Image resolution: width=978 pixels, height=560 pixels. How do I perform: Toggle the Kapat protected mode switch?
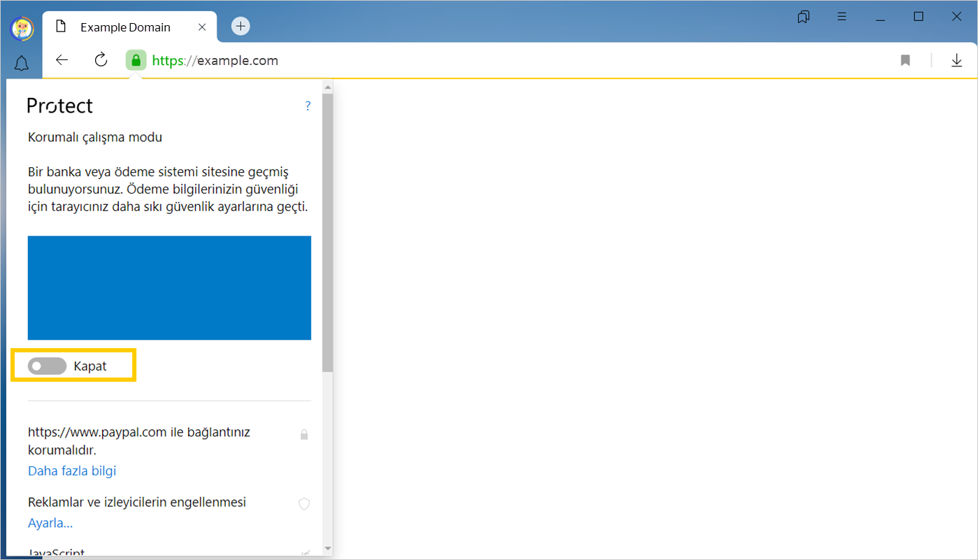(x=48, y=366)
